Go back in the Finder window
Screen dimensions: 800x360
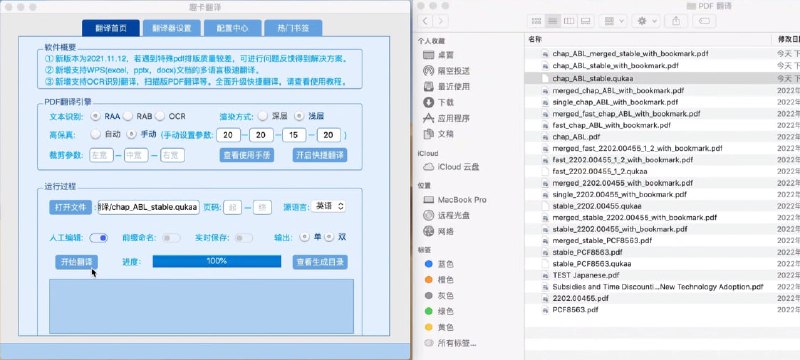pos(426,21)
